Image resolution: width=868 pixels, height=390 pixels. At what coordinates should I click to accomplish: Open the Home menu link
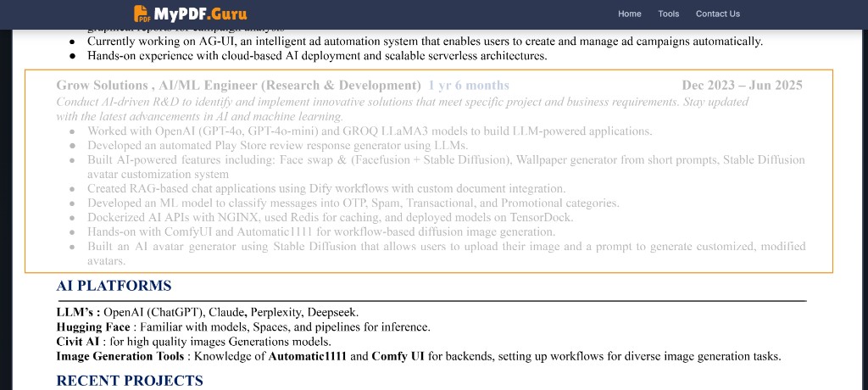pyautogui.click(x=630, y=14)
